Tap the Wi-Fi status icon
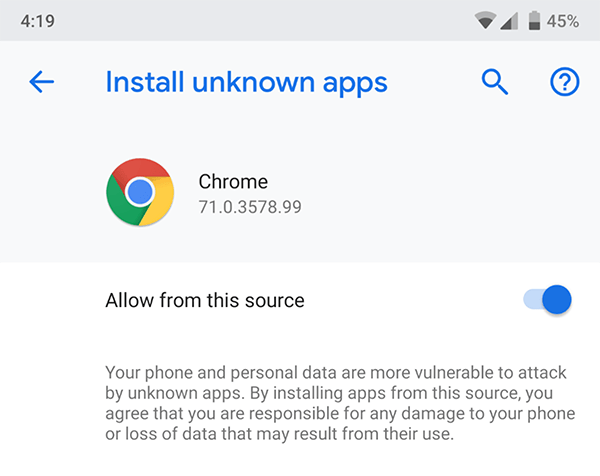Image resolution: width=600 pixels, height=476 pixels. pos(486,20)
